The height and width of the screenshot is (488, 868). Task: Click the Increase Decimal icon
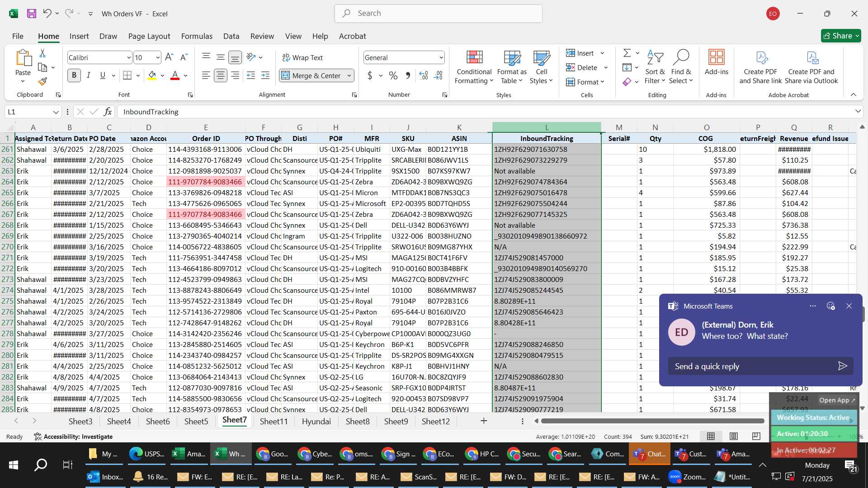coord(424,75)
